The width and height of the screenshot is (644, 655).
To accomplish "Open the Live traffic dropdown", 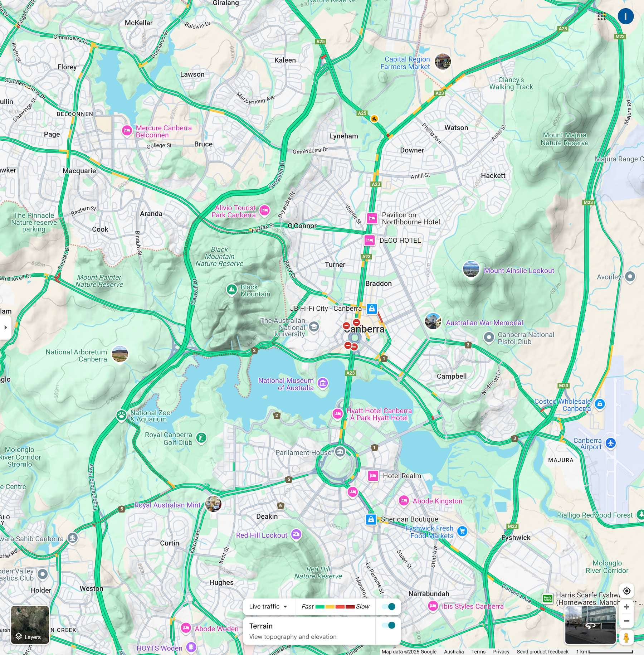I will pyautogui.click(x=268, y=606).
